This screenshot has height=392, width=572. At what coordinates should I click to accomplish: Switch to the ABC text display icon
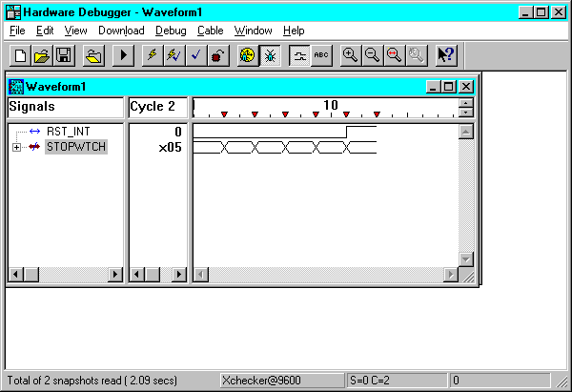pyautogui.click(x=321, y=55)
